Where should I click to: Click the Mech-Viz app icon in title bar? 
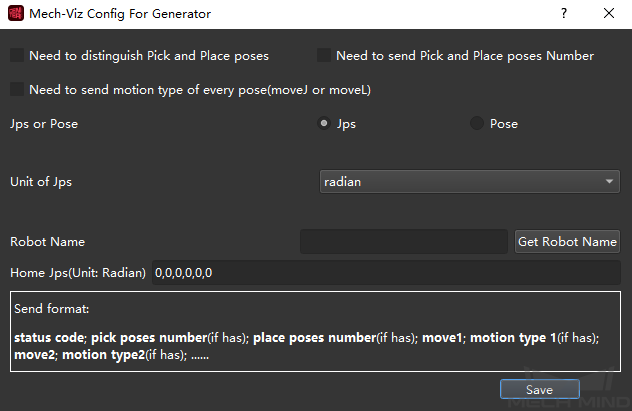click(x=14, y=14)
